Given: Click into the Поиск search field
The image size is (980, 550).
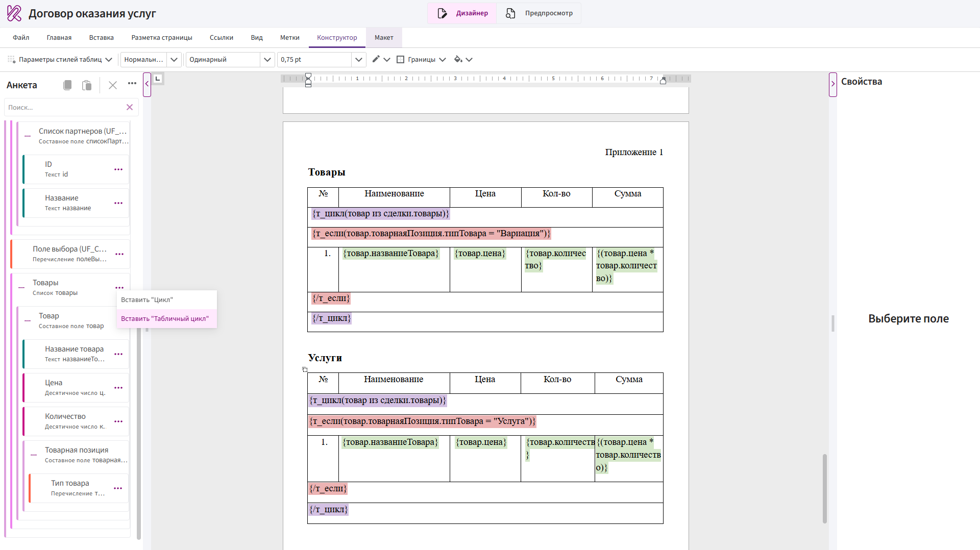Looking at the screenshot, I should (64, 108).
